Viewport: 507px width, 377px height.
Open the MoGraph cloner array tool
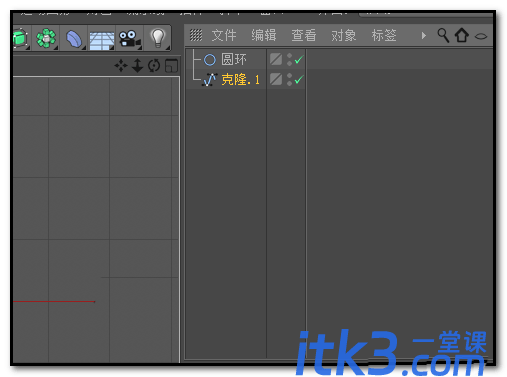pyautogui.click(x=45, y=38)
